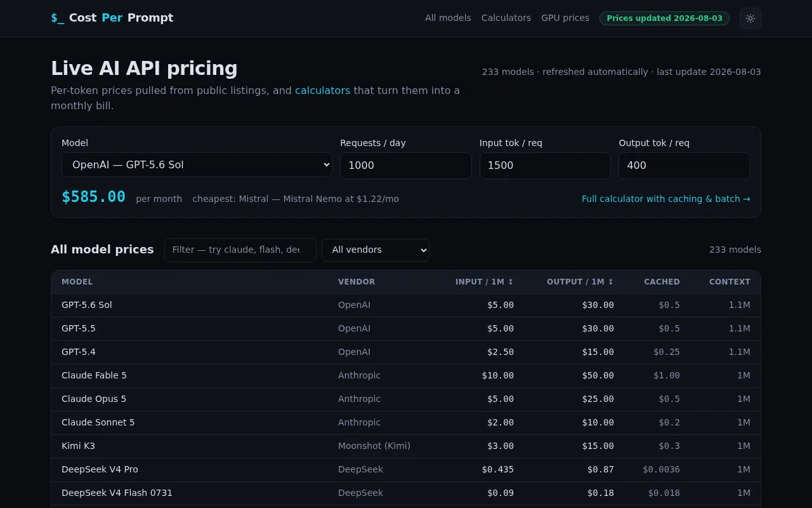
Task: Click the Vendor cell for DeepSeek V4 Pro
Action: [360, 469]
